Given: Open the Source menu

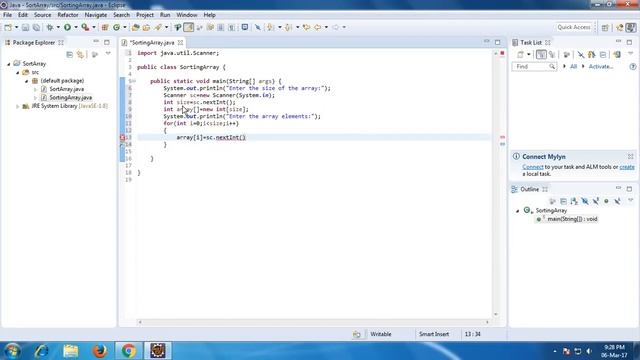Looking at the screenshot, I should coord(42,15).
